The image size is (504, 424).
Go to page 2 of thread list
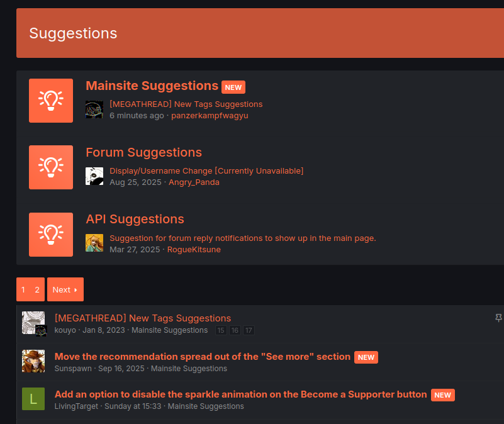click(37, 289)
